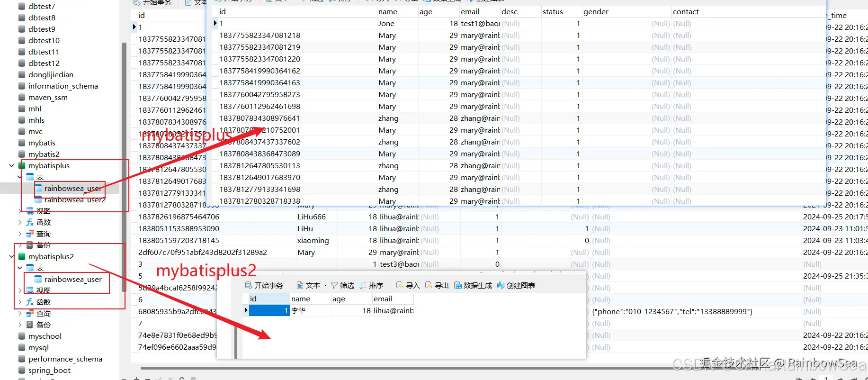Click the 开始事务 begin transaction icon
The height and width of the screenshot is (380, 868).
pyautogui.click(x=249, y=285)
